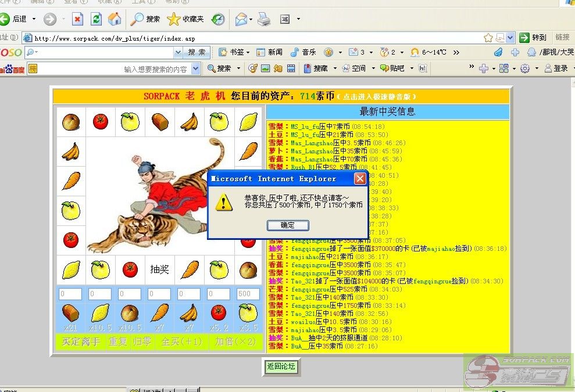Expand the Mail button dropdown arrow
575x392 pixels.
click(x=251, y=19)
